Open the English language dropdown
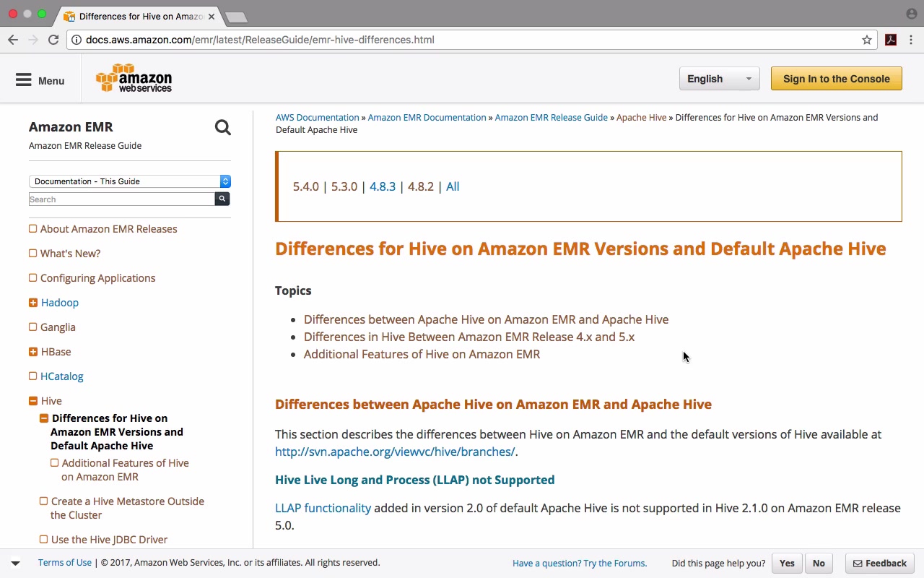 point(719,79)
